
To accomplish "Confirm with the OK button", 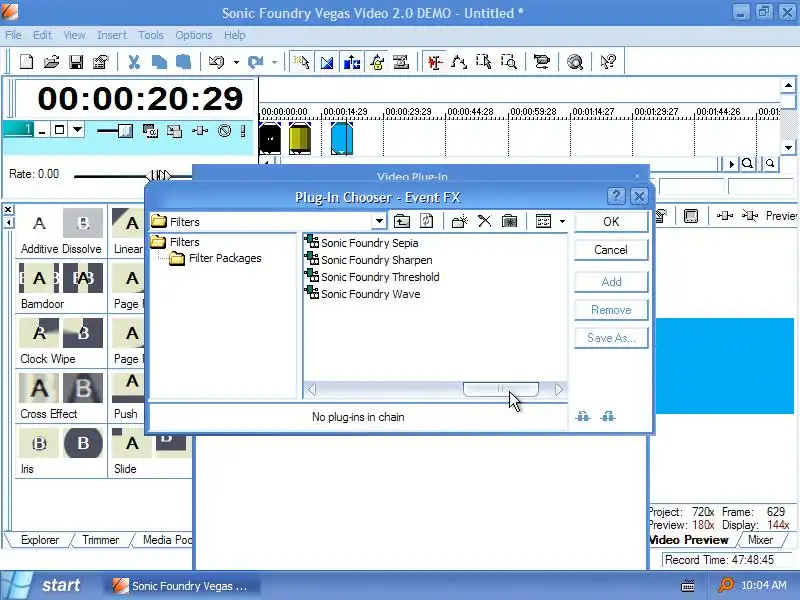I will pyautogui.click(x=611, y=222).
